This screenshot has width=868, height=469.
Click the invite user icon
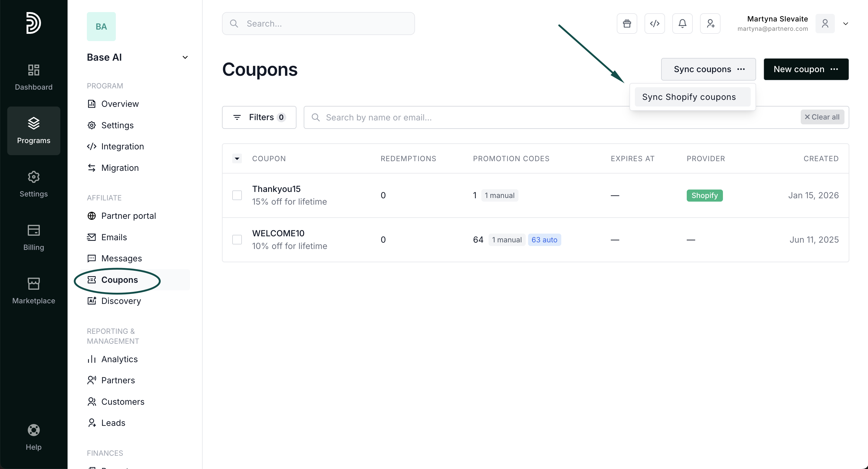click(x=710, y=24)
